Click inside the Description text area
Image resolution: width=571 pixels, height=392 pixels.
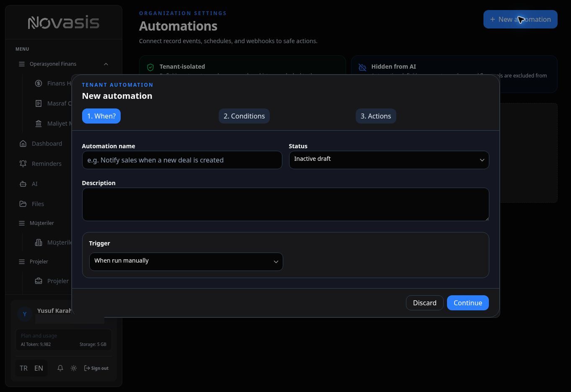point(286,204)
